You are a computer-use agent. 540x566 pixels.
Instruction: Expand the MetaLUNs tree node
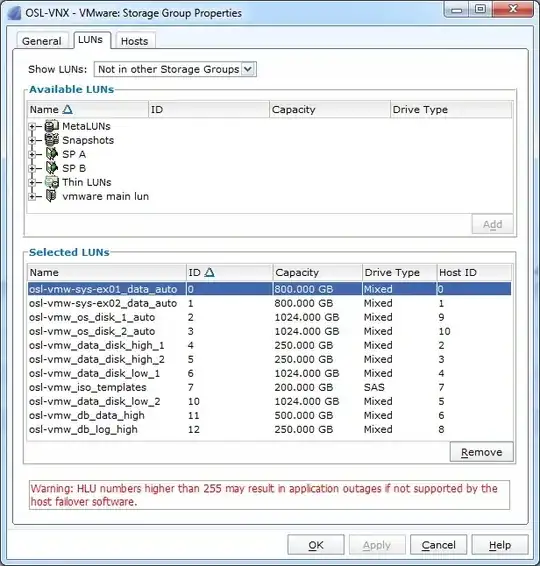click(x=32, y=126)
